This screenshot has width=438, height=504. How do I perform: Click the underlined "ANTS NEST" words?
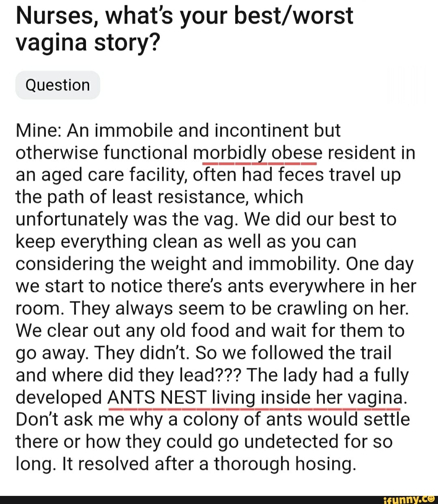pos(157,397)
